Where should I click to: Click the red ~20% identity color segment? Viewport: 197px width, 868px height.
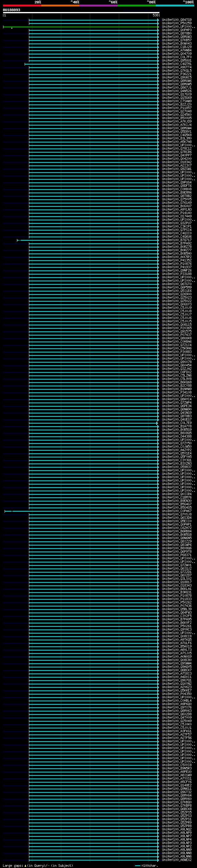click(22, 6)
